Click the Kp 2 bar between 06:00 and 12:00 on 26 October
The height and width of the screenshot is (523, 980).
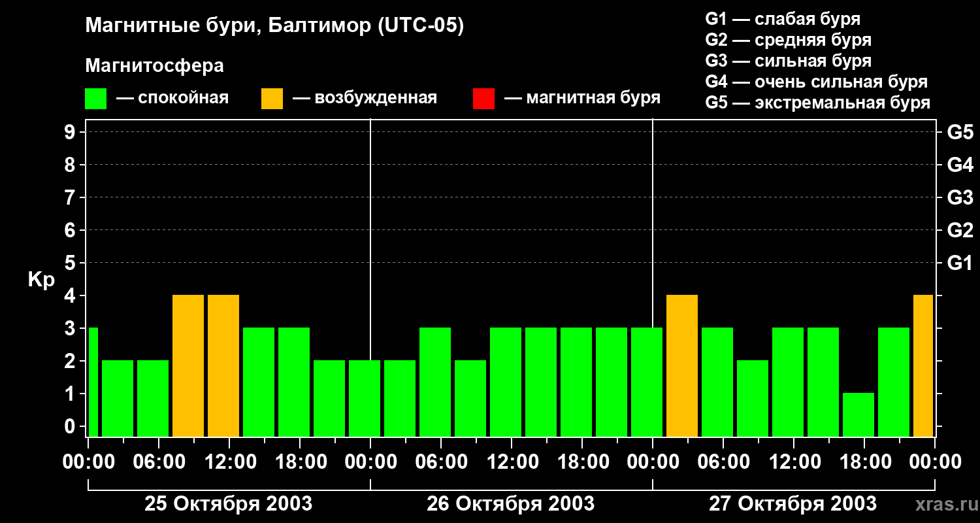click(x=470, y=398)
